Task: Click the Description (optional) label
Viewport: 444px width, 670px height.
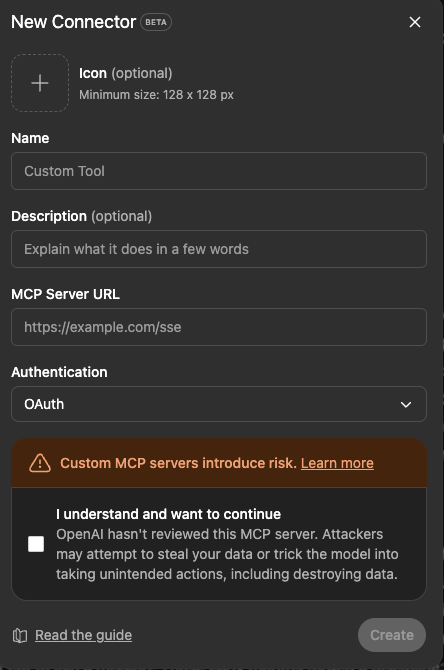Action: 82,216
